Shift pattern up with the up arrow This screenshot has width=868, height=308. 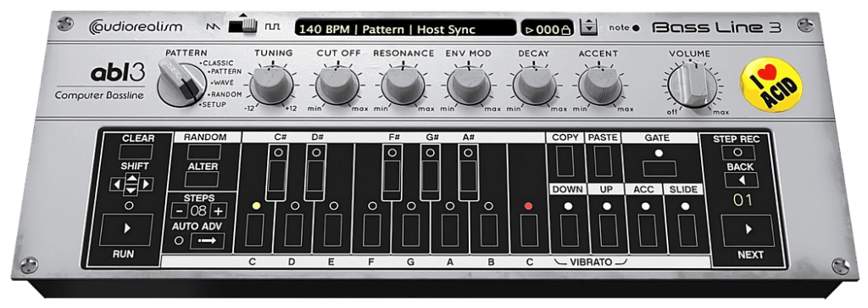click(x=131, y=177)
